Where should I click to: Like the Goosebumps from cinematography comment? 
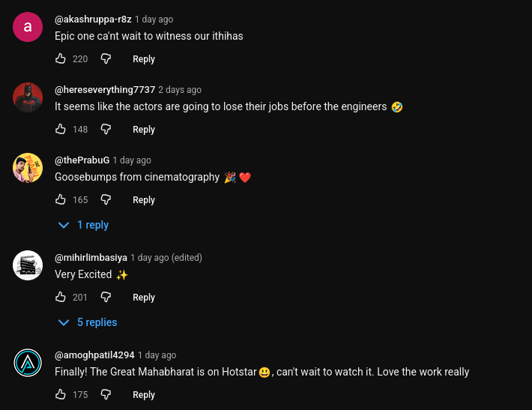tap(61, 199)
